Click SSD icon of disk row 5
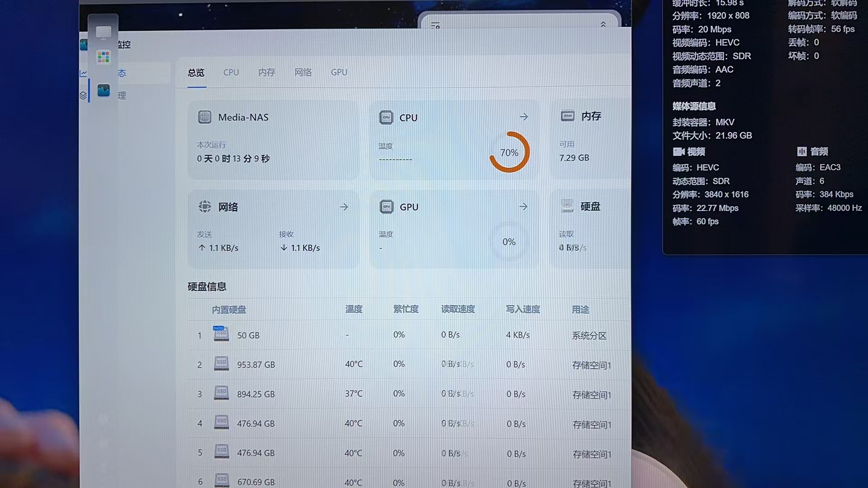Image resolution: width=868 pixels, height=488 pixels. click(x=221, y=451)
